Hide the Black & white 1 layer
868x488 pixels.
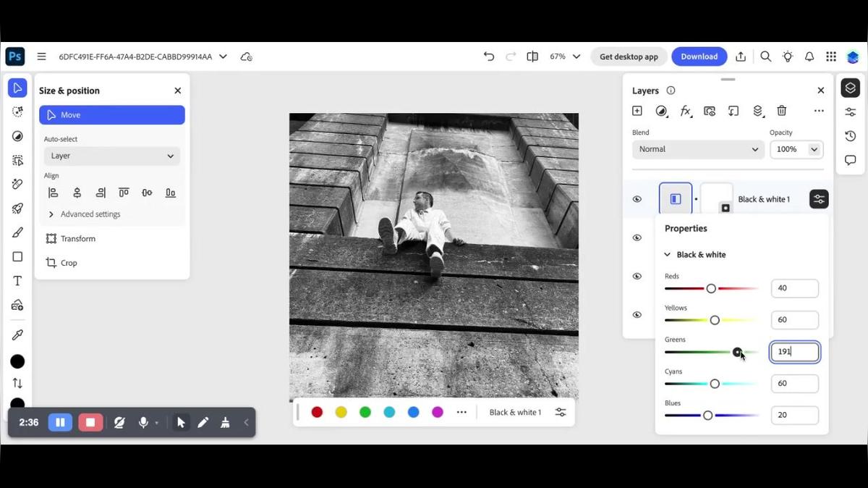coord(637,199)
